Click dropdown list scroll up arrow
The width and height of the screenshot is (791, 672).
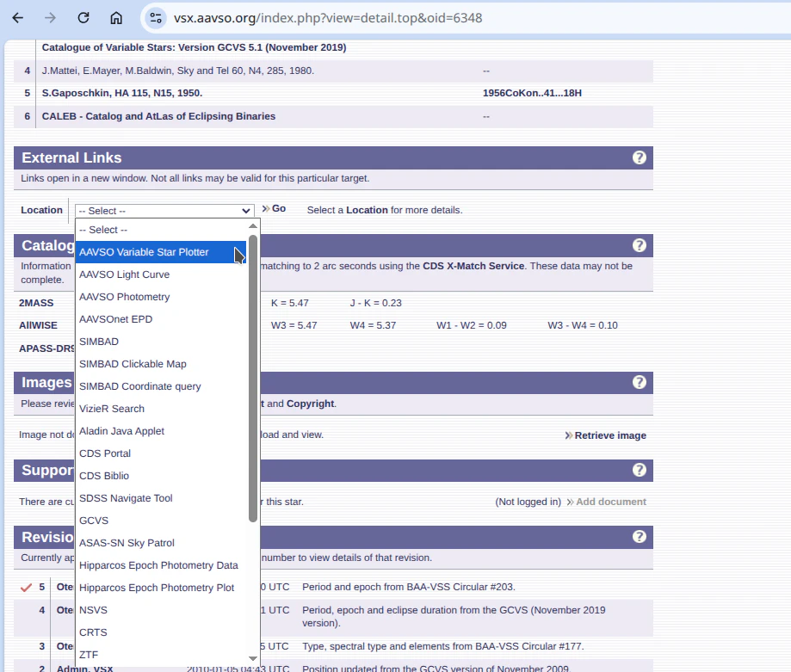click(253, 225)
